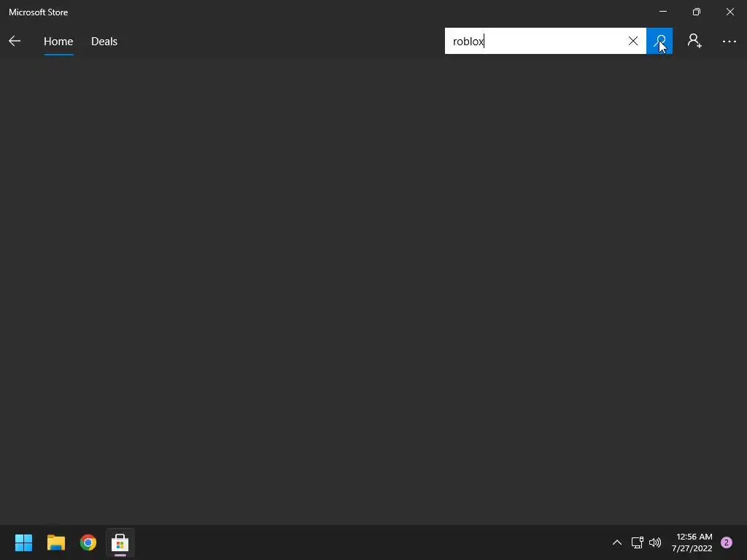
Task: Open the notification badge showing 2
Action: point(727,542)
